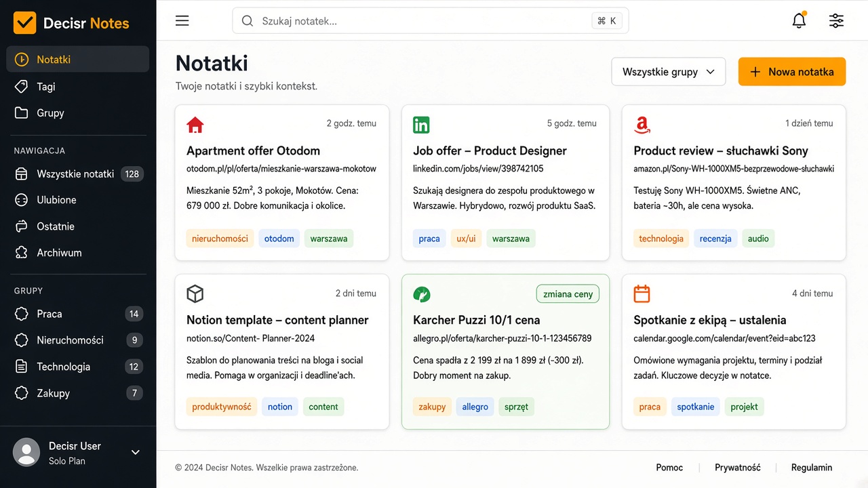Open the Pomoc footer link
Viewport: 868px width, 488px height.
[669, 468]
